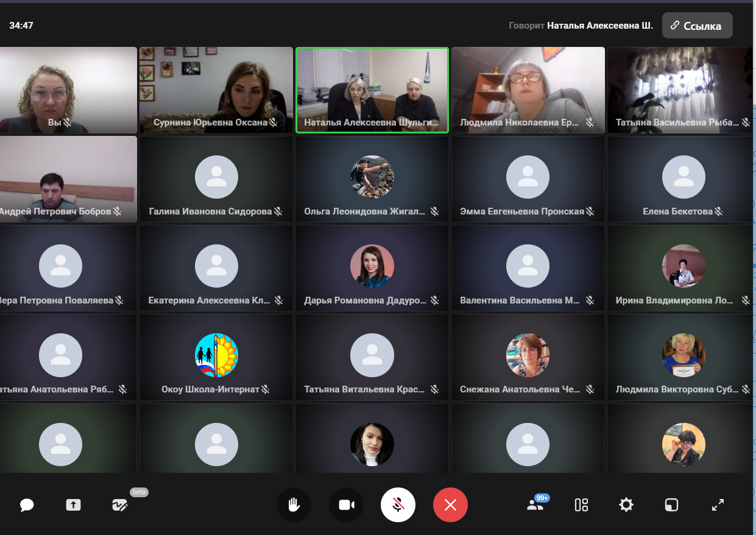756x535 pixels.
Task: Click muted mic icon beside Дарья Романовна Дадуро...
Action: (434, 300)
